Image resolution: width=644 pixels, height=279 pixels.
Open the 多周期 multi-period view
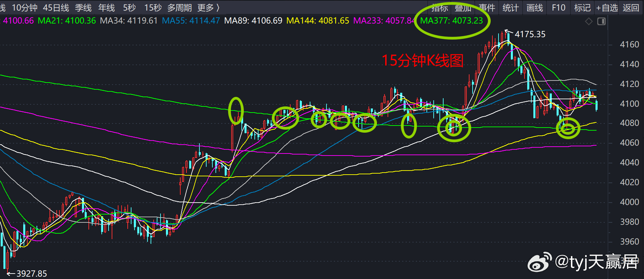[x=180, y=8]
